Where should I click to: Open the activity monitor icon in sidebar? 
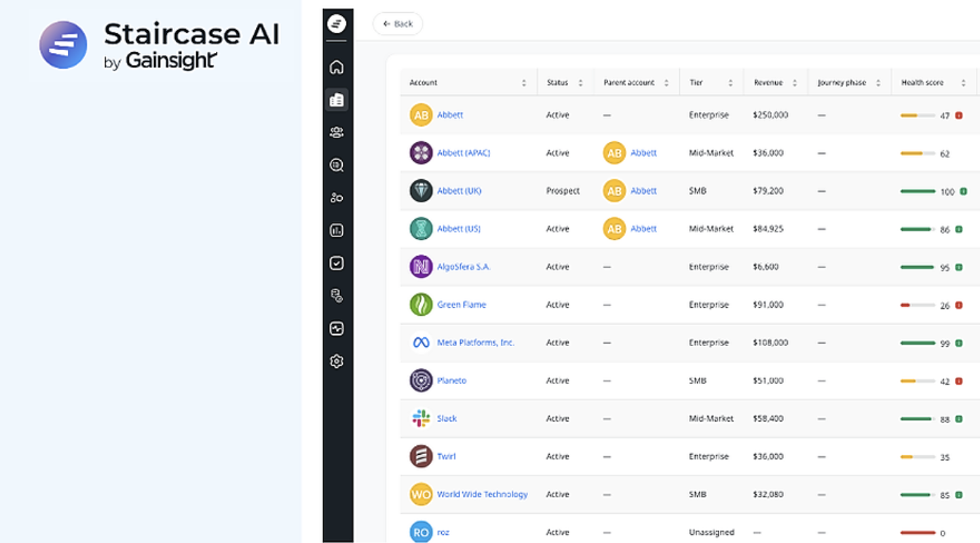click(x=337, y=328)
